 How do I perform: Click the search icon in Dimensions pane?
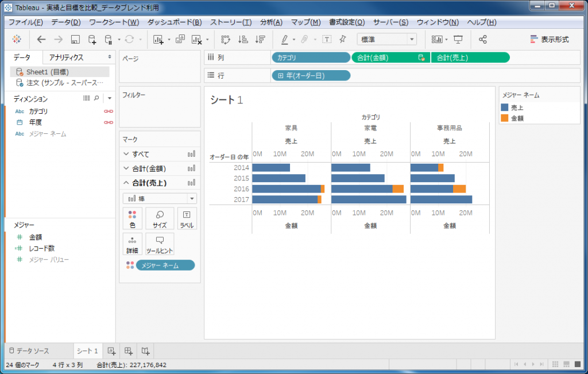tap(96, 98)
